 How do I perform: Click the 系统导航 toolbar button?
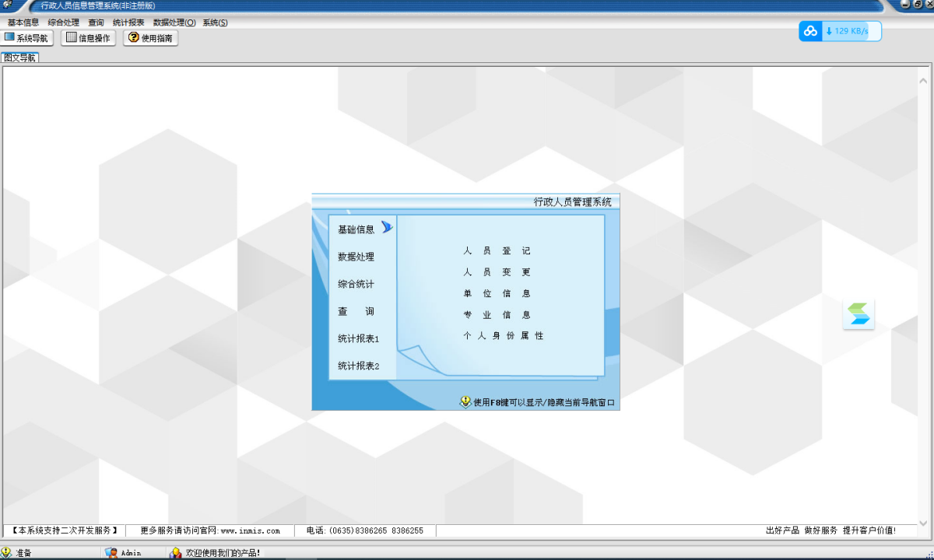coord(27,38)
